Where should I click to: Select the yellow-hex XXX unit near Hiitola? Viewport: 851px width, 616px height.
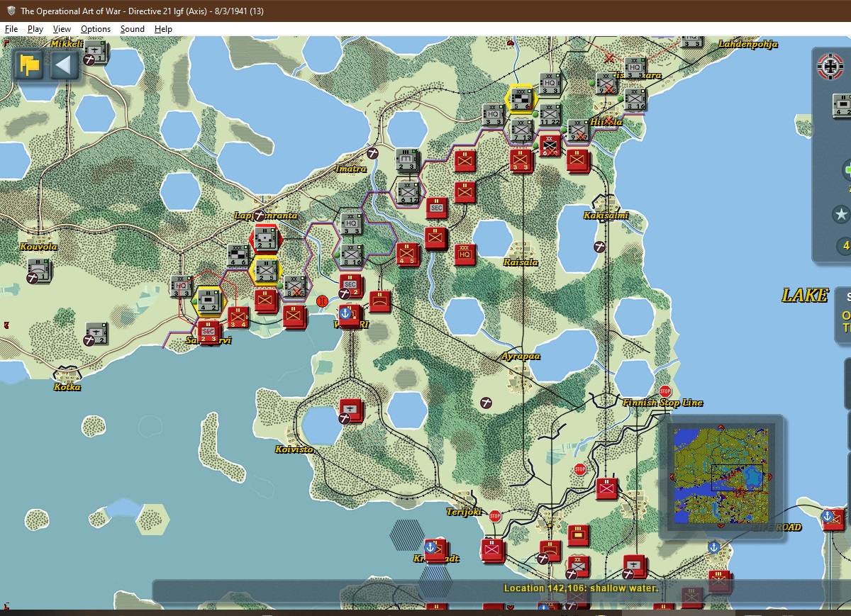[521, 99]
